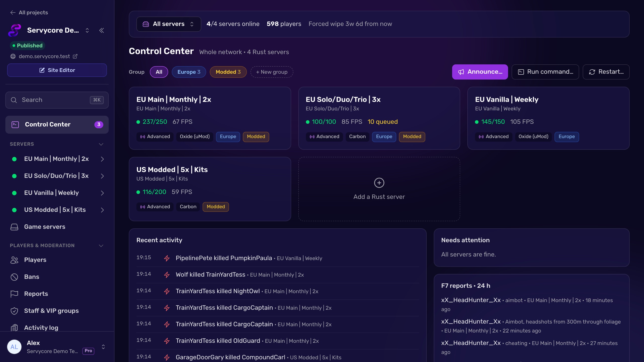The image size is (644, 362).
Task: Collapse the SERVERS sidebar section
Action: [101, 144]
